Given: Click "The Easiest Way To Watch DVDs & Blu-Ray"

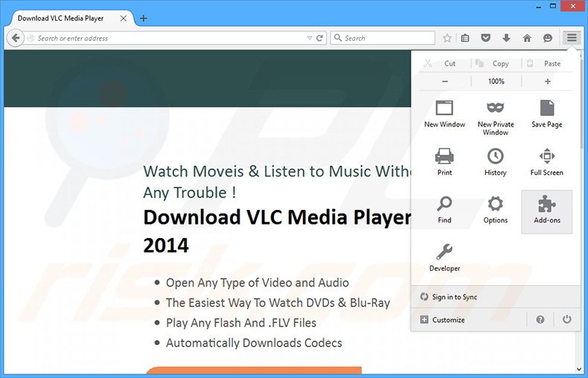Looking at the screenshot, I should pyautogui.click(x=278, y=303).
